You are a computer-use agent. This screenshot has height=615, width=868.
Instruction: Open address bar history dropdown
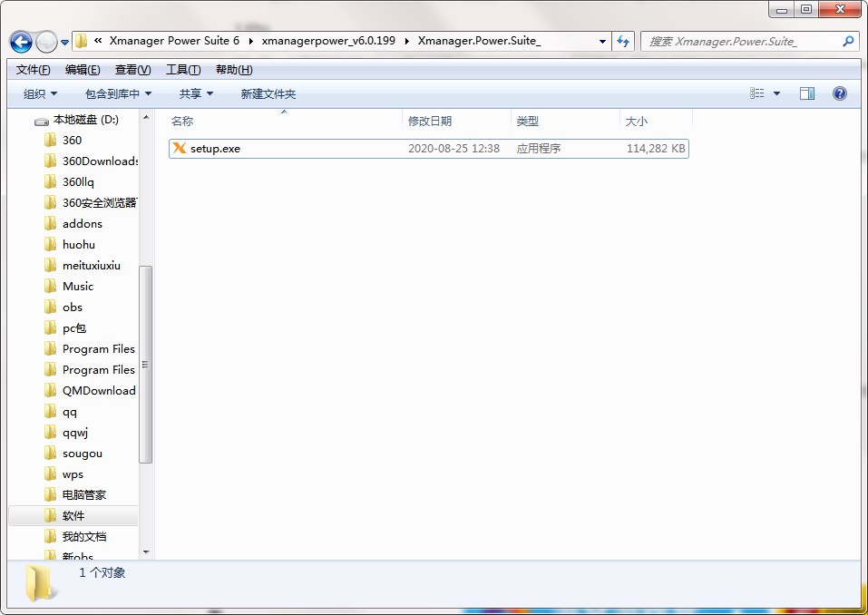coord(602,42)
